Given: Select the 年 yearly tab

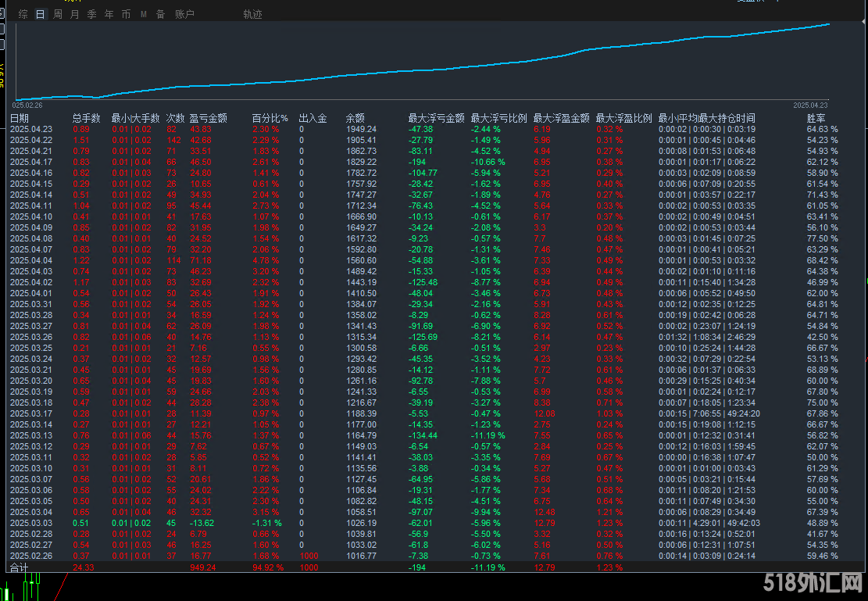Looking at the screenshot, I should click(109, 14).
